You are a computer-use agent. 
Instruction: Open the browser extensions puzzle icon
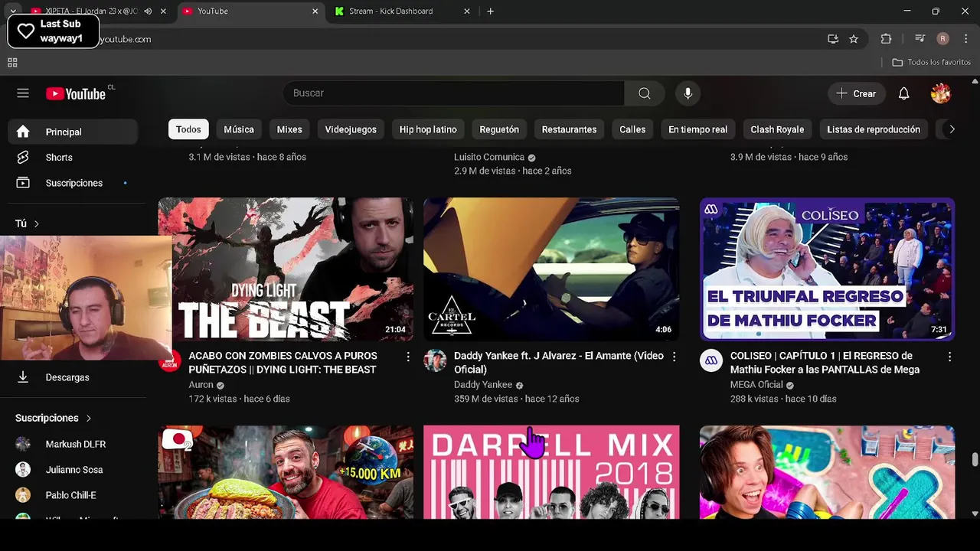[886, 39]
